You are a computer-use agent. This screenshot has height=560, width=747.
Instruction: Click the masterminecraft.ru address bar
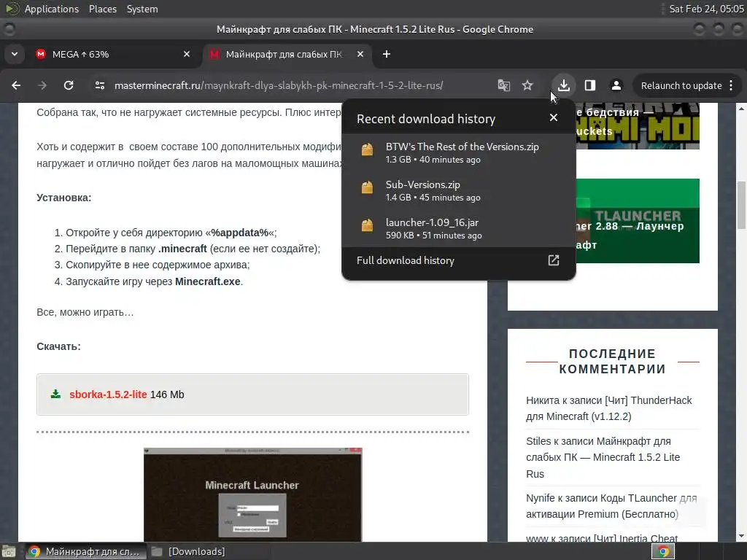(x=279, y=85)
